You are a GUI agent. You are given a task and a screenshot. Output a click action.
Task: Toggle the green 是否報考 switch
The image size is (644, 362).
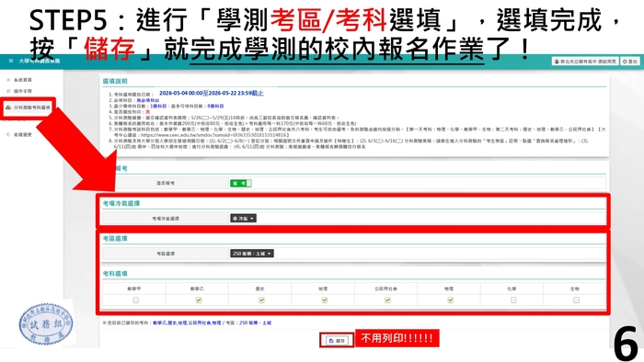[x=241, y=183]
